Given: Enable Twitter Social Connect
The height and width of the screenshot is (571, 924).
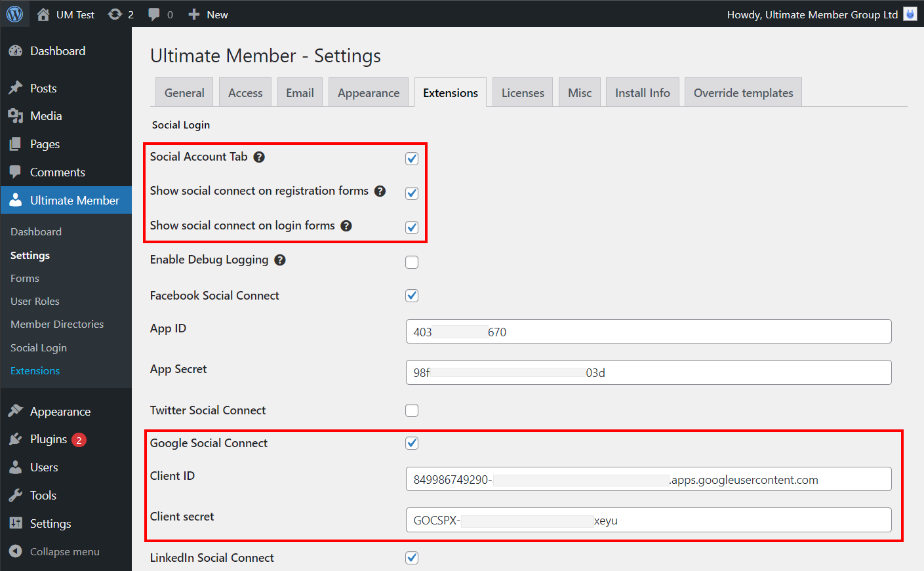Looking at the screenshot, I should point(412,410).
